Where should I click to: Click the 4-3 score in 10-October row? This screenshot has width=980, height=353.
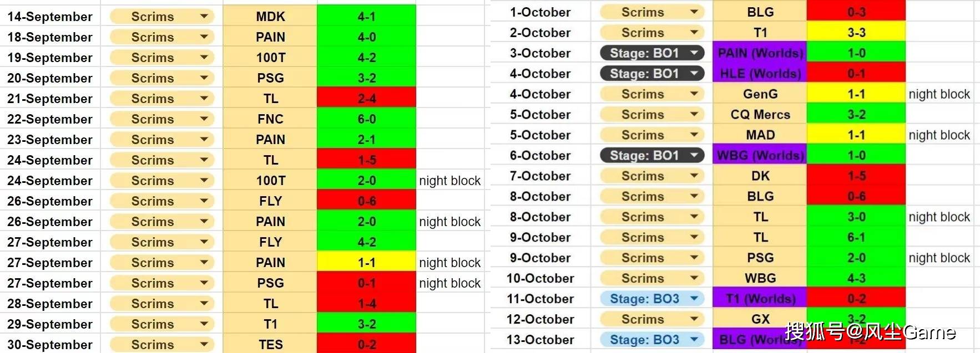856,278
